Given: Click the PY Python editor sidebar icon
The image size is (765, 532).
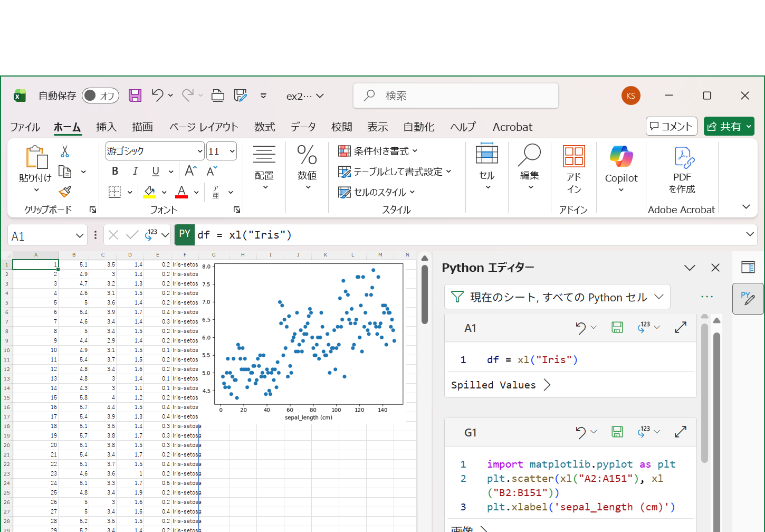Looking at the screenshot, I should pyautogui.click(x=748, y=299).
